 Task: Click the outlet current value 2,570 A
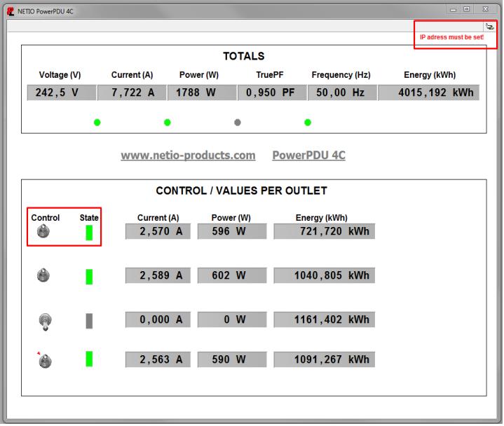tap(158, 232)
